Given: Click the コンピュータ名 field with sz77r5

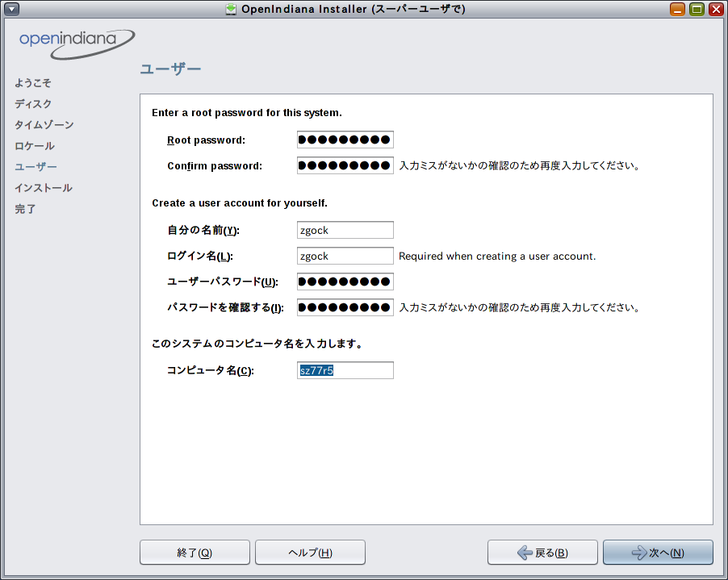Looking at the screenshot, I should coord(345,370).
